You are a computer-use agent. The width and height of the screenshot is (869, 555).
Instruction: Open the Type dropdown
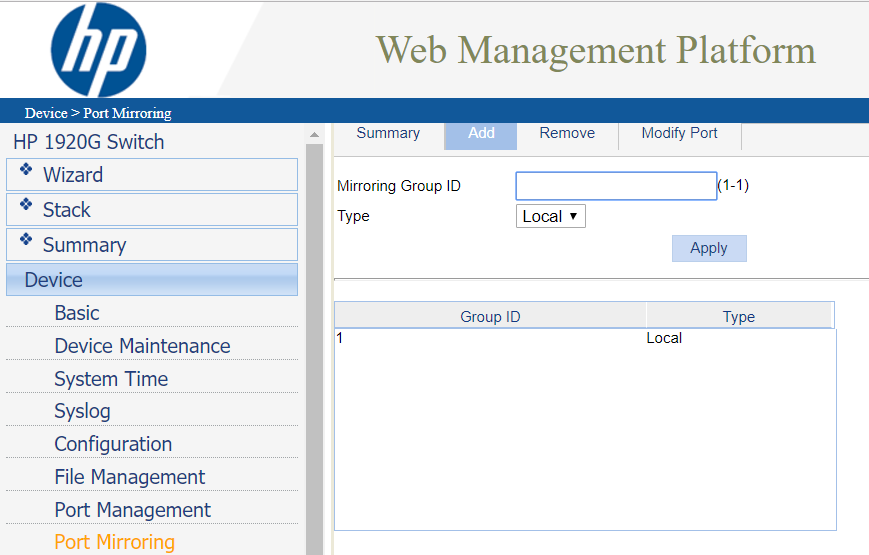click(550, 216)
